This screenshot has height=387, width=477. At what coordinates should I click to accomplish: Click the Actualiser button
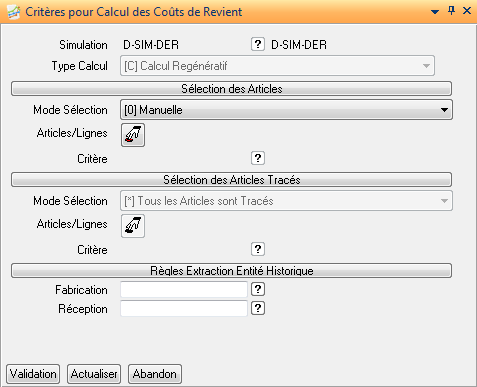tap(94, 374)
